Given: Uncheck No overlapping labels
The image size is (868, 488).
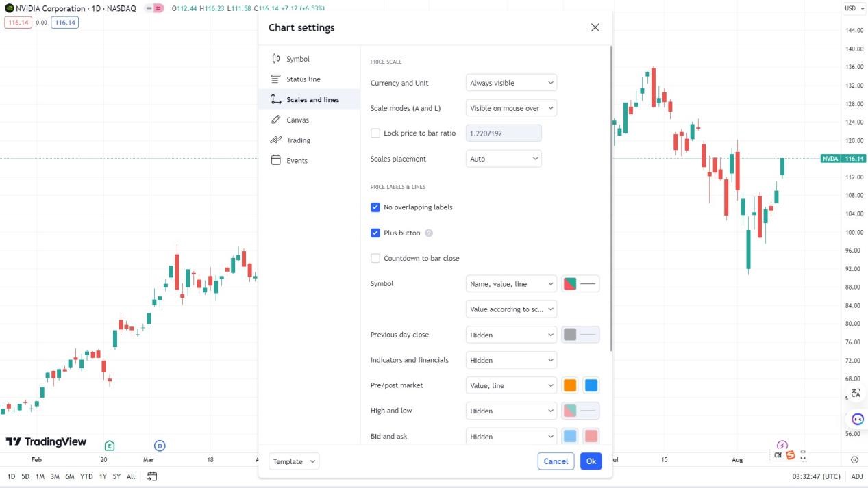Looking at the screenshot, I should (375, 207).
